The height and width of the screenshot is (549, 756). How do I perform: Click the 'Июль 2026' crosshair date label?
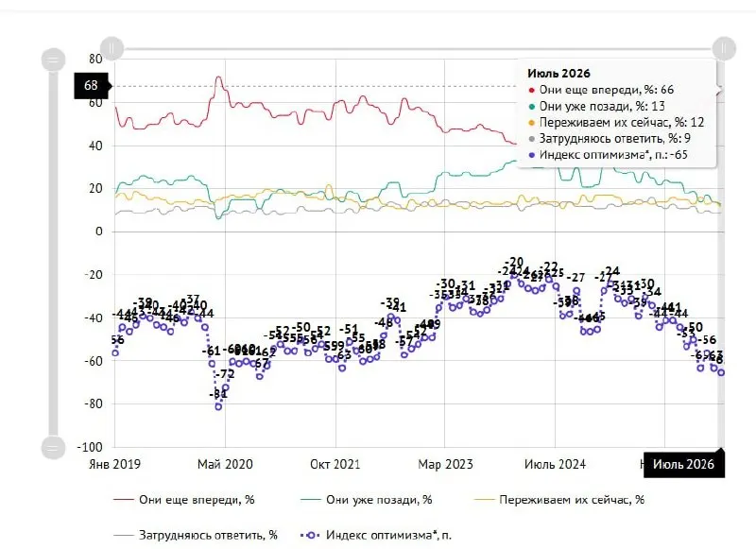point(683,465)
